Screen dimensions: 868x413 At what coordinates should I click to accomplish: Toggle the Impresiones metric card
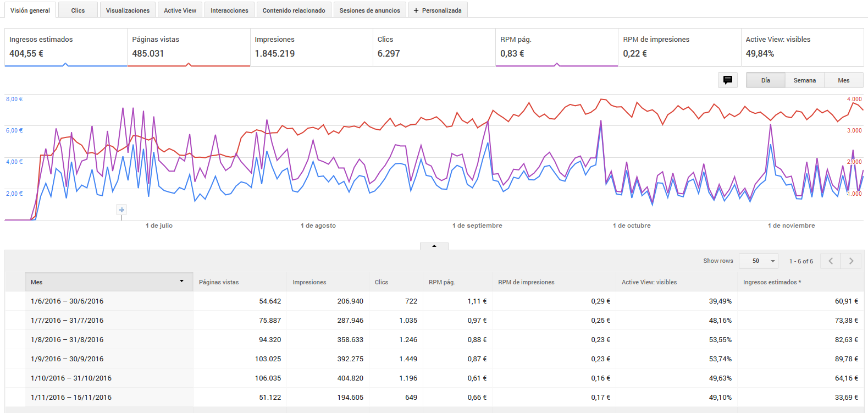(x=312, y=47)
